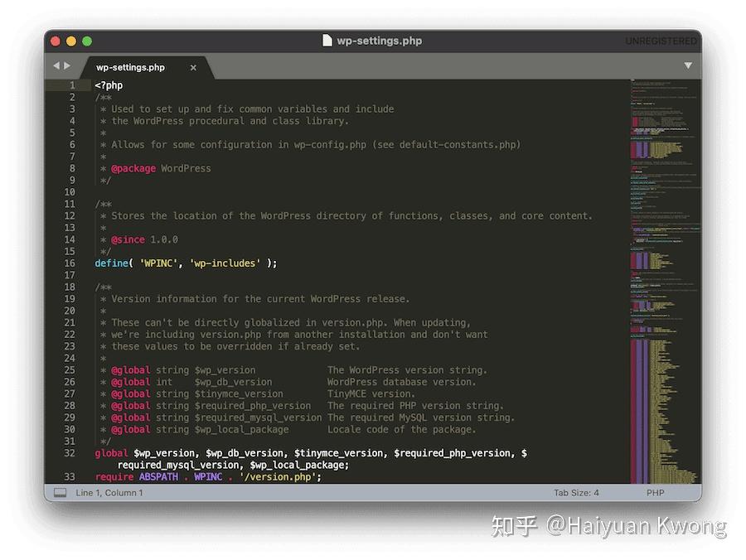Change the PHP syntax selector

(x=655, y=493)
